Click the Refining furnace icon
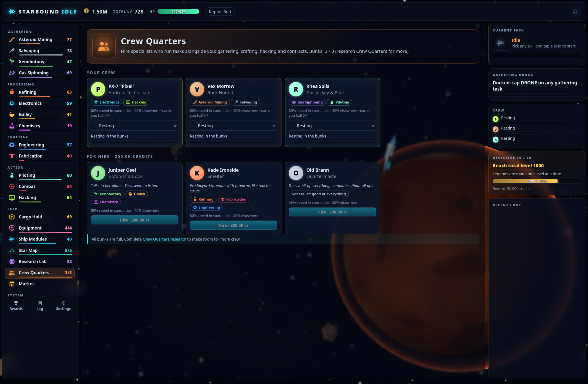588x384 pixels. pyautogui.click(x=12, y=92)
